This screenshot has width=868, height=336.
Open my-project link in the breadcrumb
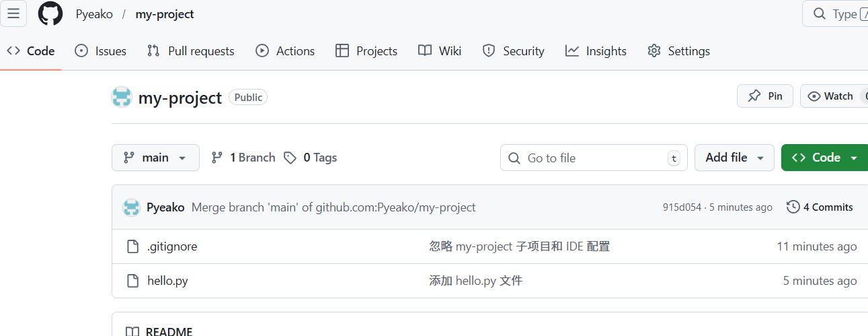pyautogui.click(x=165, y=14)
